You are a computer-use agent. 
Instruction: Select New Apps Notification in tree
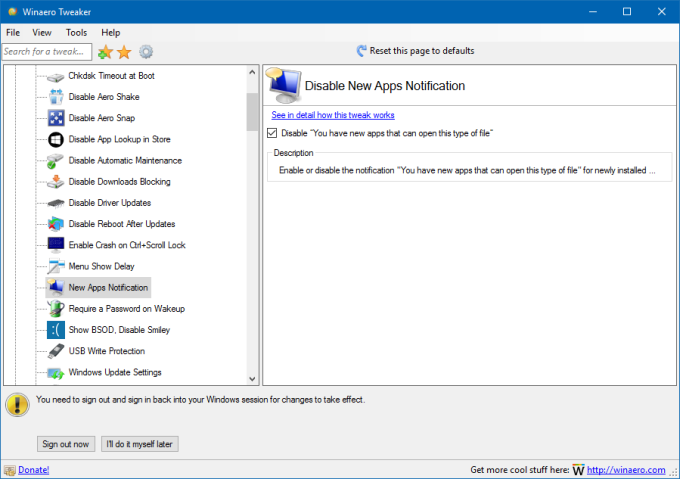click(108, 287)
